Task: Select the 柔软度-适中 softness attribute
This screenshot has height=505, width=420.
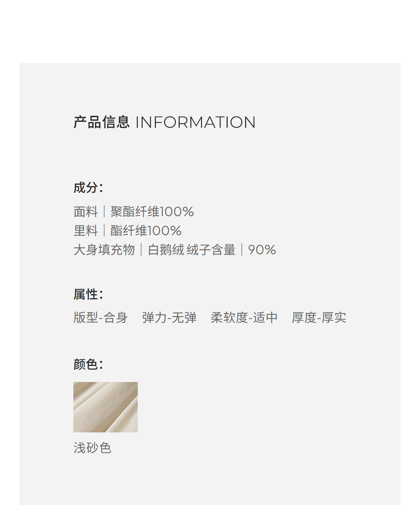Action: 244,318
